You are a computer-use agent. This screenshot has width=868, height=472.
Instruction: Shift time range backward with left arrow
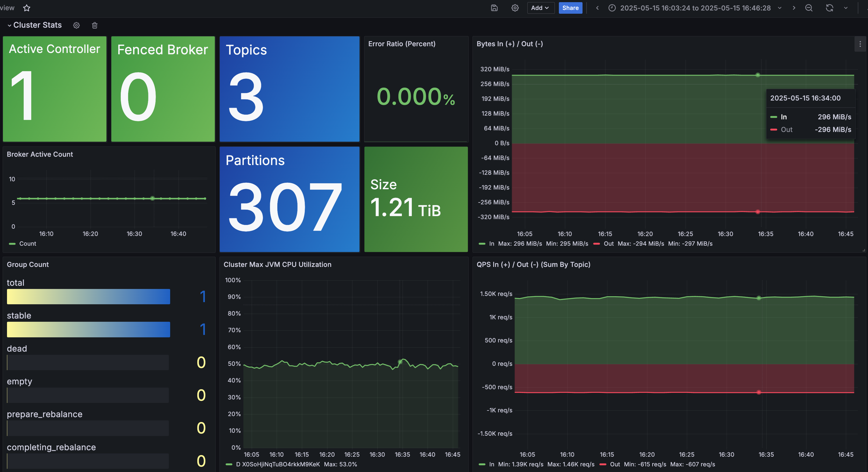click(x=597, y=8)
